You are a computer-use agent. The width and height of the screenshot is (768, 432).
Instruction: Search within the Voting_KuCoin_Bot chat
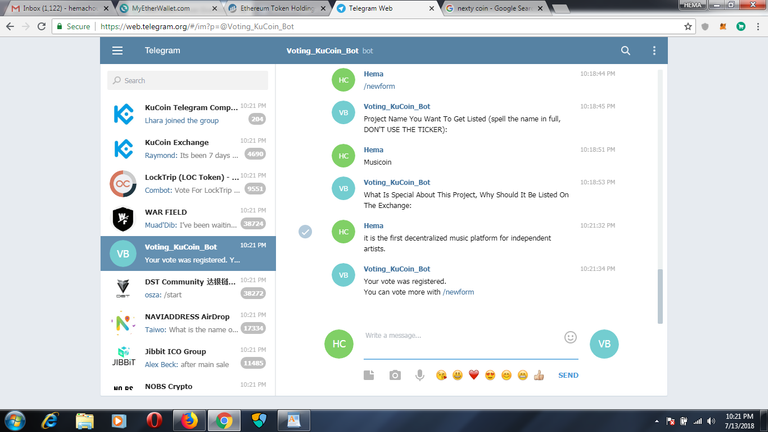(x=625, y=50)
